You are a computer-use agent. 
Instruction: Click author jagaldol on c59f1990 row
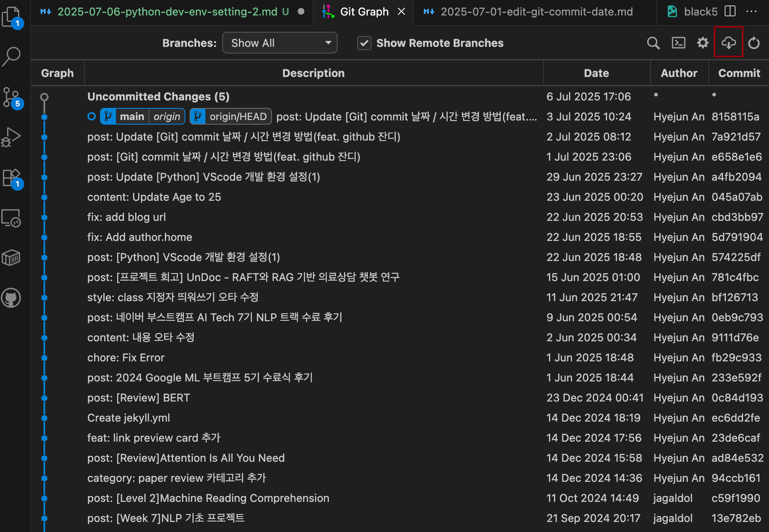673,498
